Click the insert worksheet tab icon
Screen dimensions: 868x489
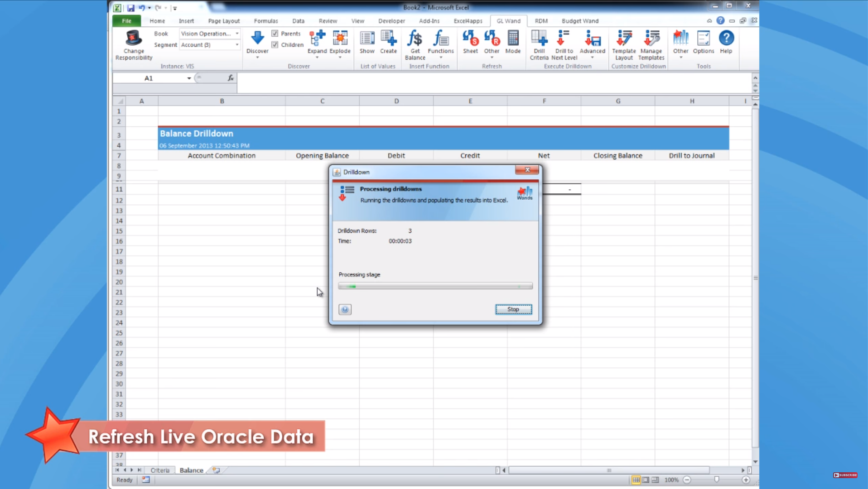216,470
